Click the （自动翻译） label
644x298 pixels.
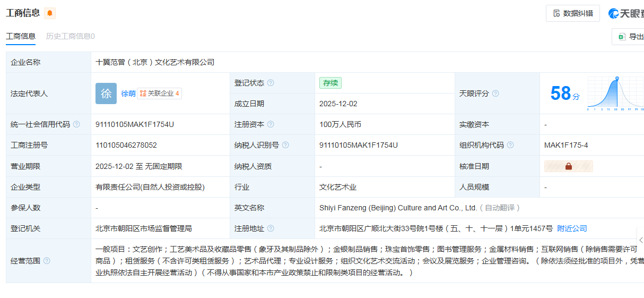tap(500, 208)
